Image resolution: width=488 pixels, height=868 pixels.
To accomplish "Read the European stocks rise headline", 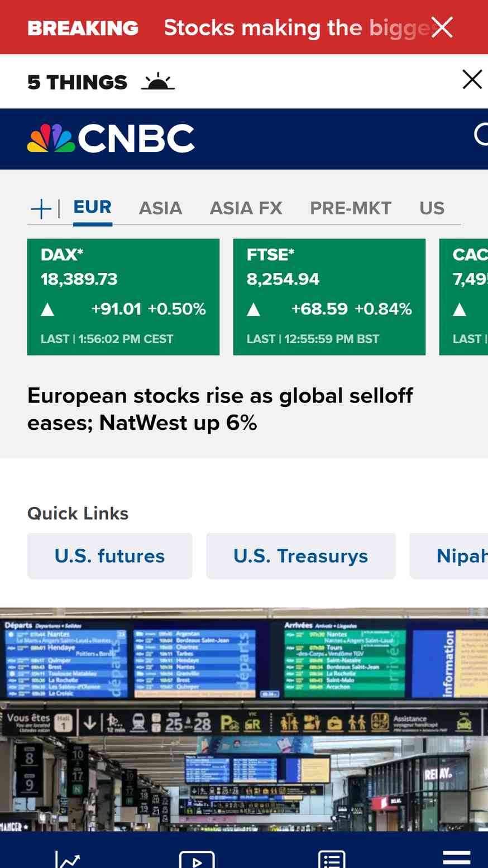I will point(220,409).
